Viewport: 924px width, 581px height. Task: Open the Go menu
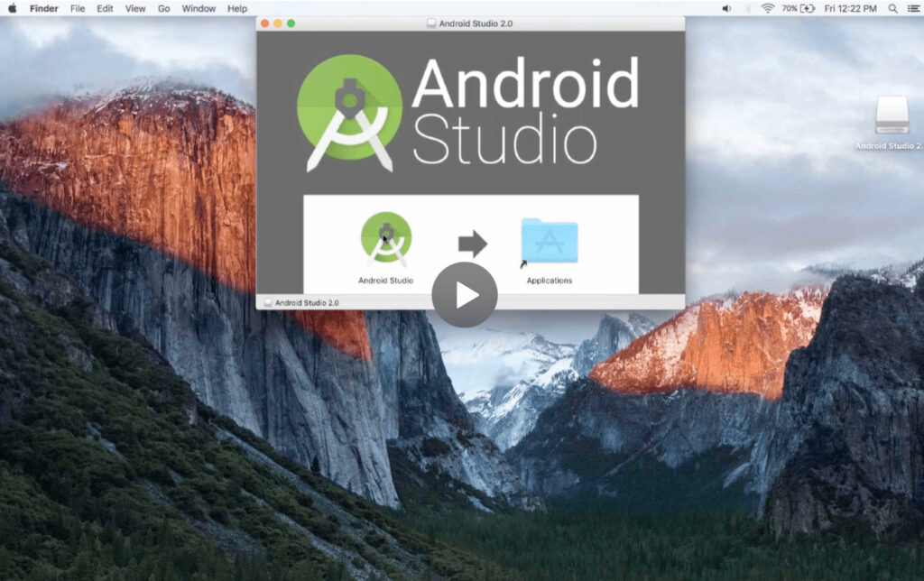pos(164,8)
